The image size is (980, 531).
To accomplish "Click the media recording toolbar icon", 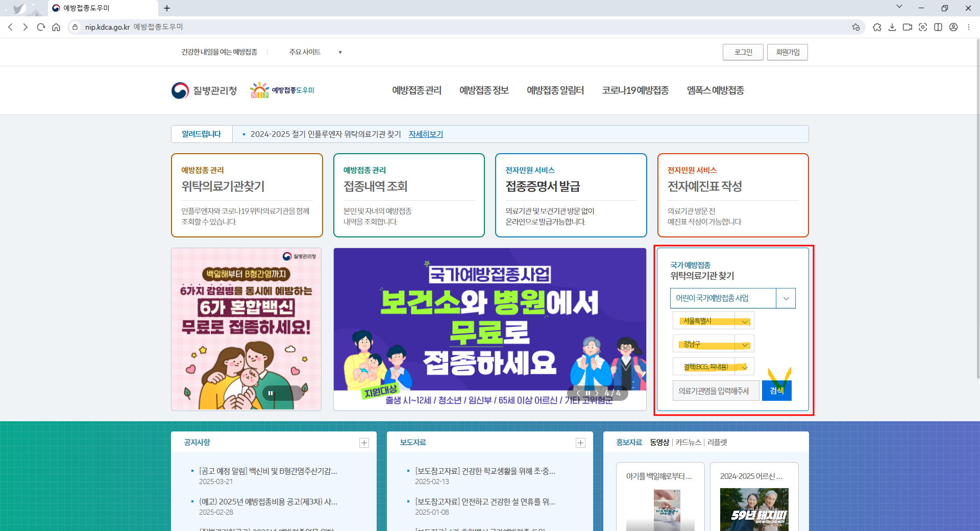I will pyautogui.click(x=908, y=27).
